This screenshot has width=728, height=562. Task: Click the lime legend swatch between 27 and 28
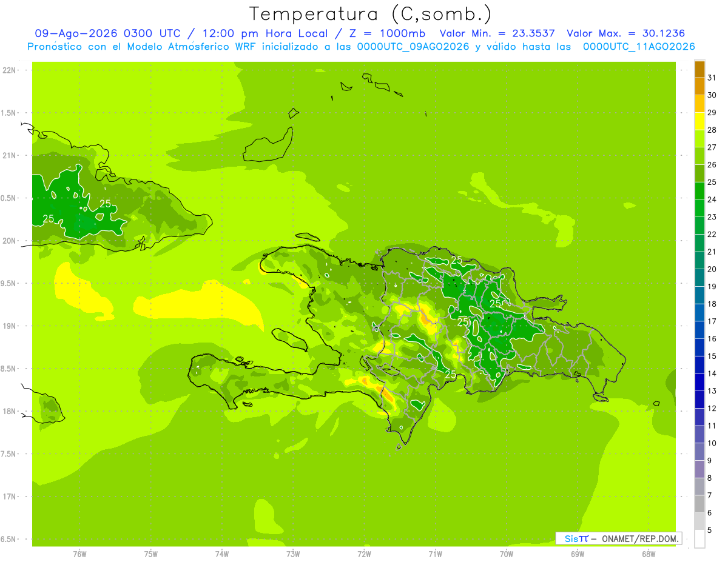(699, 139)
